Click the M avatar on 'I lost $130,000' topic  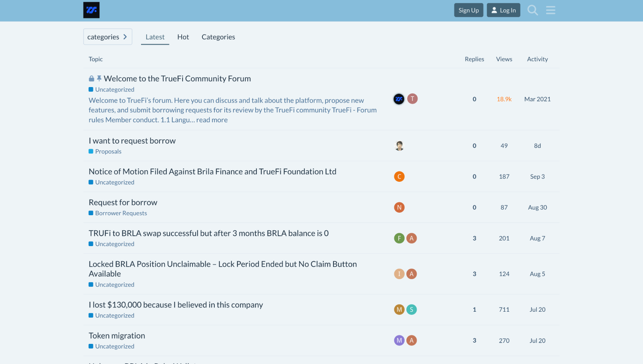point(399,310)
